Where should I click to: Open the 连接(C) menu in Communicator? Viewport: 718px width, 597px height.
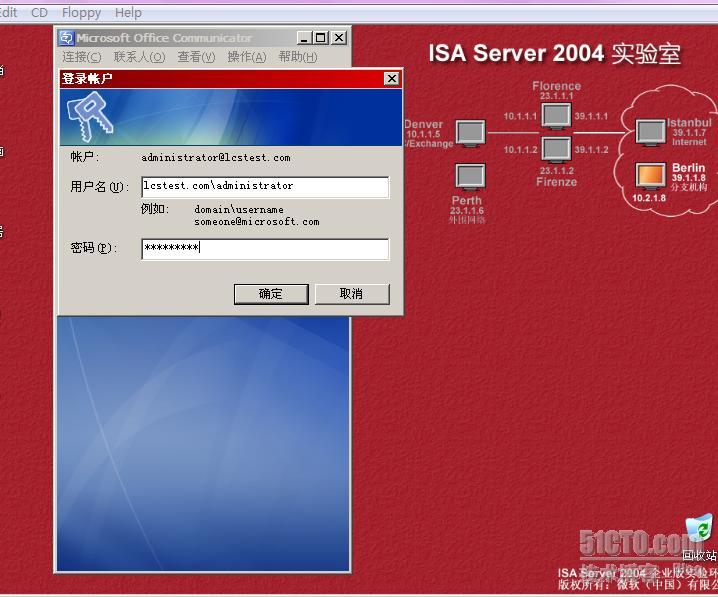82,57
